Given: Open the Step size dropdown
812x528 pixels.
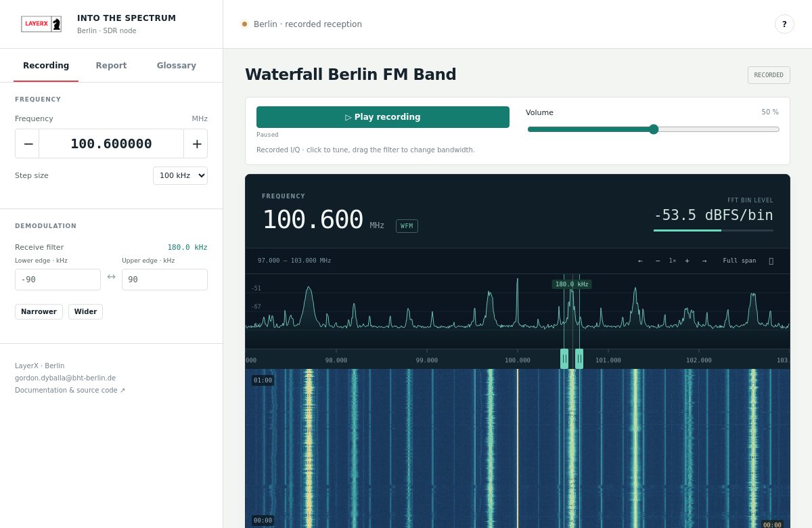Looking at the screenshot, I should pos(180,175).
